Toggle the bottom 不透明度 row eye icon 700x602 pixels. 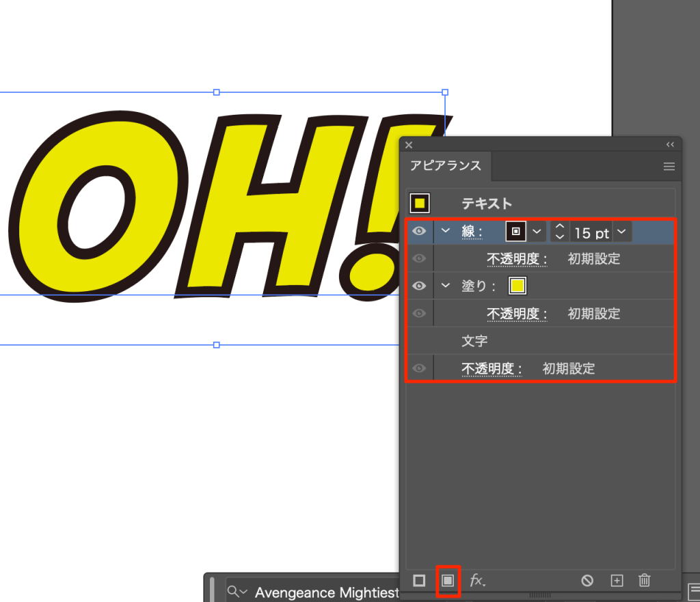pos(419,368)
